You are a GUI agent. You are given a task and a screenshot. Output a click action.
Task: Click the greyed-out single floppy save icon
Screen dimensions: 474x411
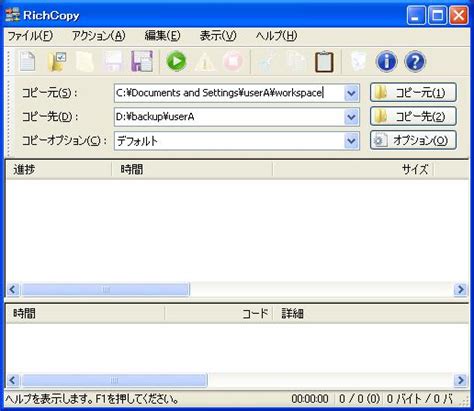click(113, 62)
